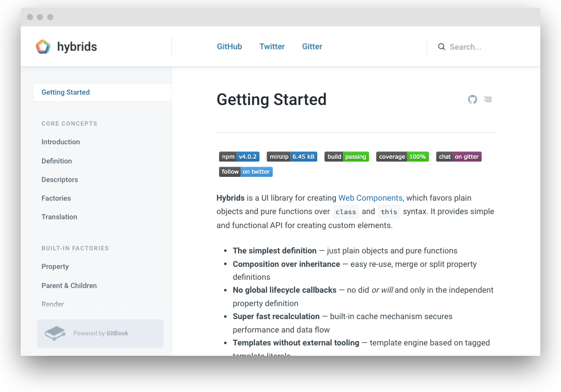Screen dimensions: 561x392
Task: Open the GitHub header link
Action: point(229,47)
